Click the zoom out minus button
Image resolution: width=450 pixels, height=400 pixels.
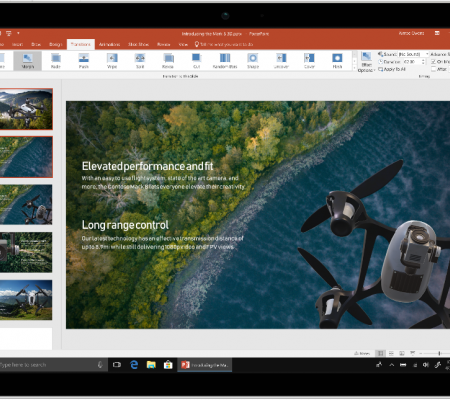pos(421,353)
